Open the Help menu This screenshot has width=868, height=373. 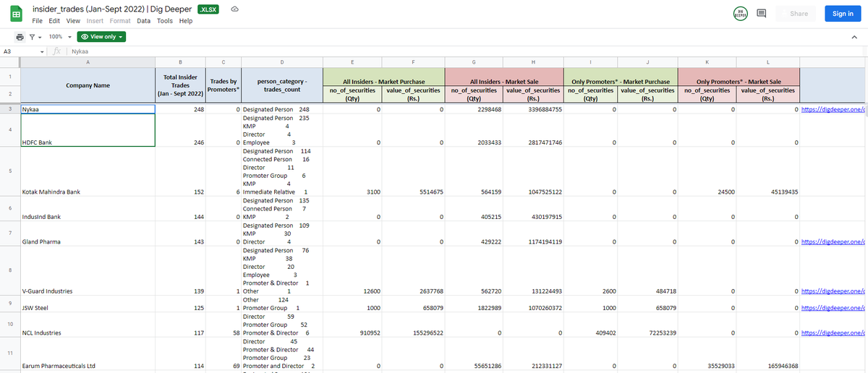(186, 21)
